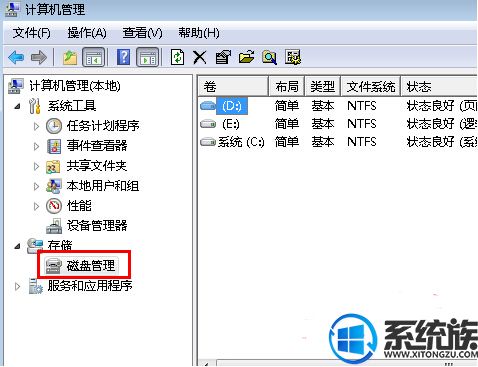Click 简单 layout cell in 系统 (C:) row
Viewport: 478px width, 367px height.
click(x=287, y=142)
